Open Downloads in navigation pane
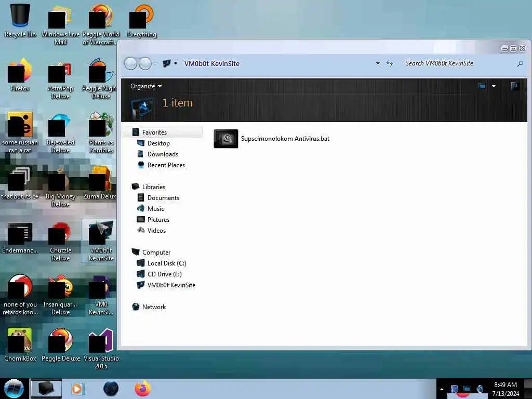This screenshot has height=399, width=532. (158, 154)
